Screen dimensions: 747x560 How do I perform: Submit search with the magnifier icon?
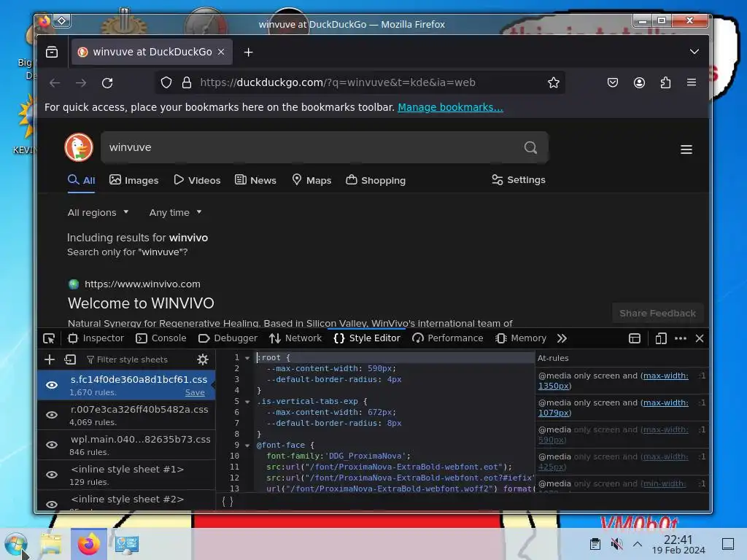click(530, 147)
